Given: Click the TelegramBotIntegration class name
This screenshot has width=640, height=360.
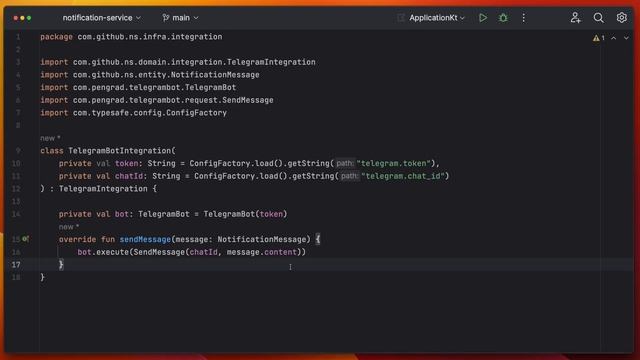Looking at the screenshot, I should click(x=120, y=151).
